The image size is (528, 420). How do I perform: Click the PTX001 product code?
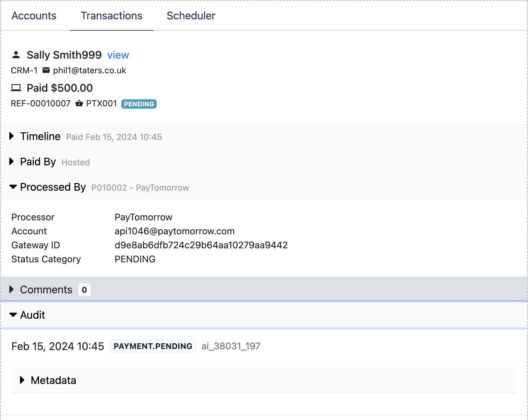(x=102, y=103)
